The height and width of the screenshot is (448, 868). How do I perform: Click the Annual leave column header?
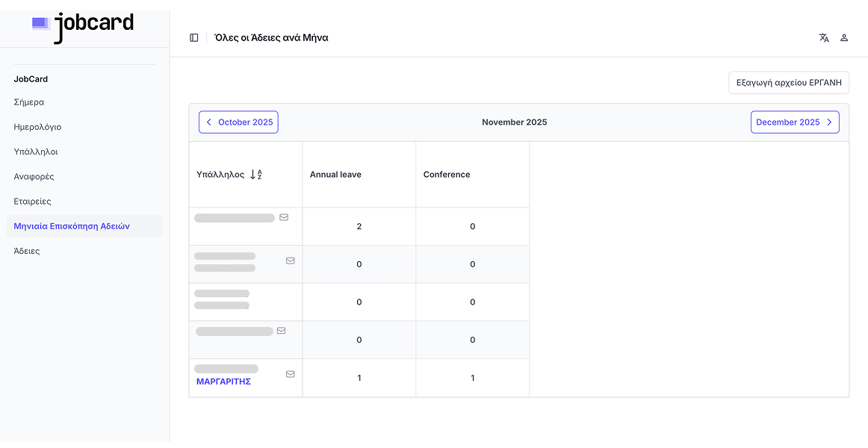point(335,175)
